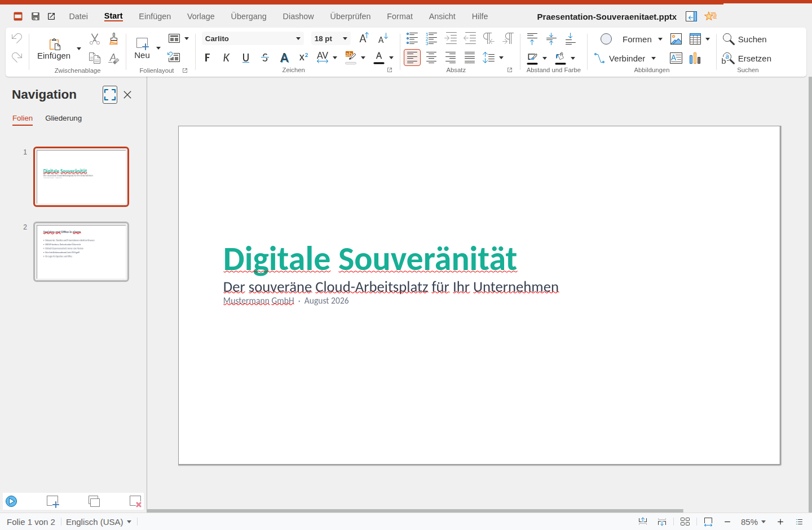Toggle bold formatting (F)

click(208, 58)
